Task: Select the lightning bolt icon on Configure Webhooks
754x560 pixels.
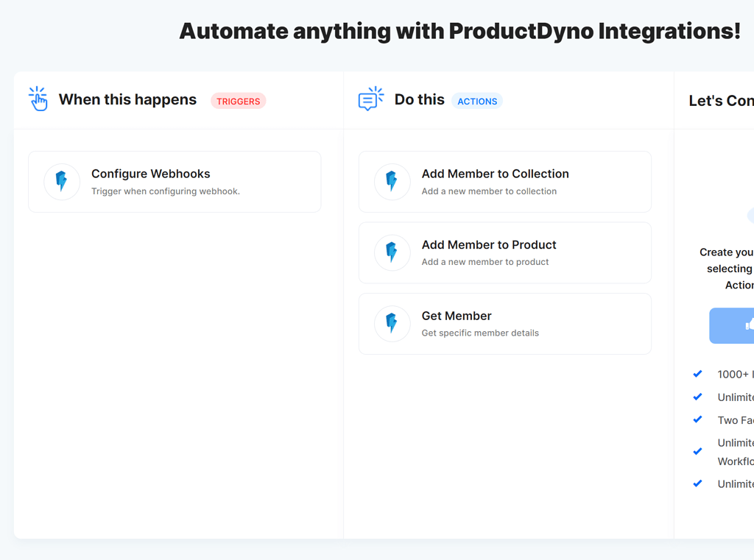Action: point(62,182)
